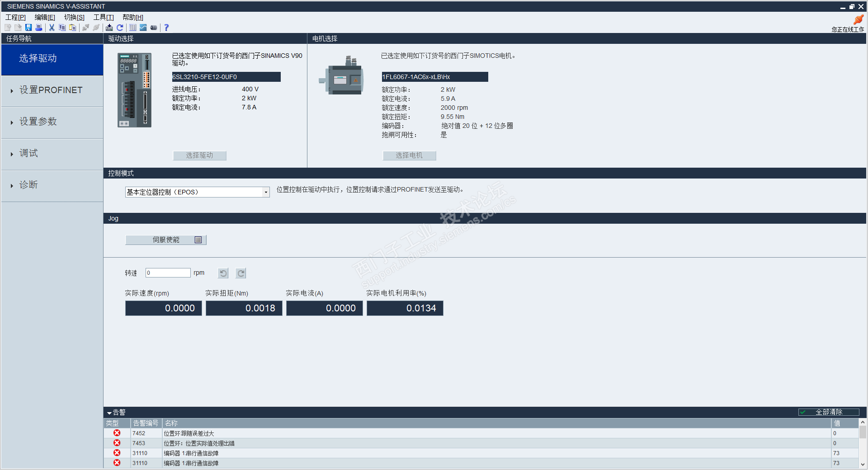Click the Open project toolbar icon
Image resolution: width=868 pixels, height=470 pixels.
click(x=18, y=28)
